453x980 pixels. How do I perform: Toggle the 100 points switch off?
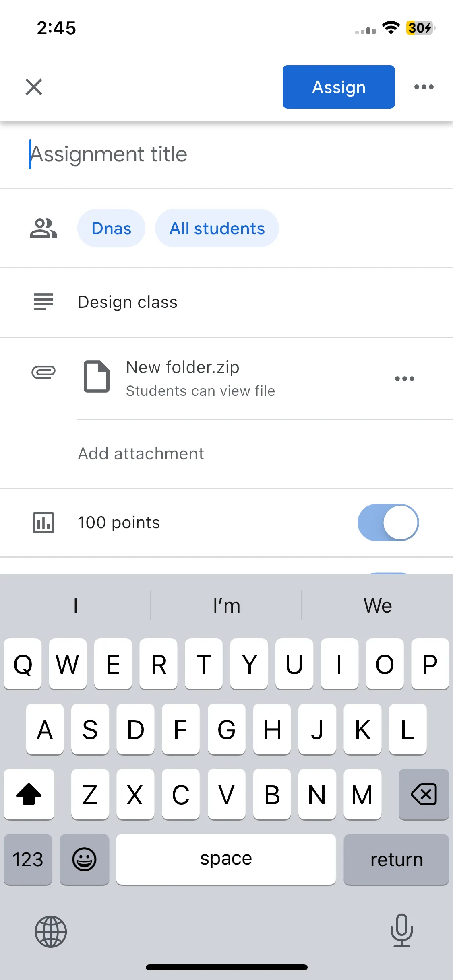click(x=388, y=523)
